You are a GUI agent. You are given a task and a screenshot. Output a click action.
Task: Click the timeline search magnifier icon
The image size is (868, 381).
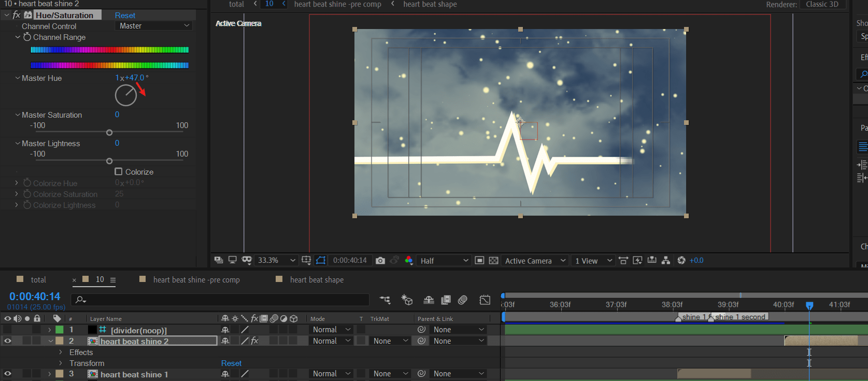[80, 300]
